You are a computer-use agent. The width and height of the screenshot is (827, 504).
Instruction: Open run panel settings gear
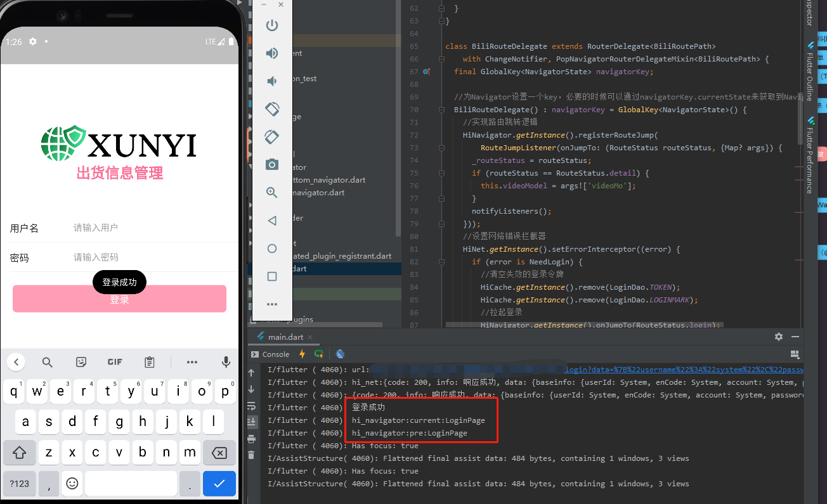tap(779, 337)
